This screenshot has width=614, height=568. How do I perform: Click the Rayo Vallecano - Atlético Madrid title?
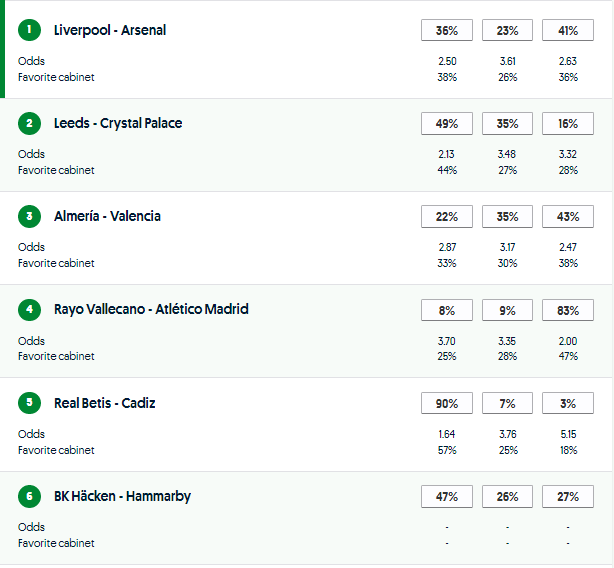[151, 309]
